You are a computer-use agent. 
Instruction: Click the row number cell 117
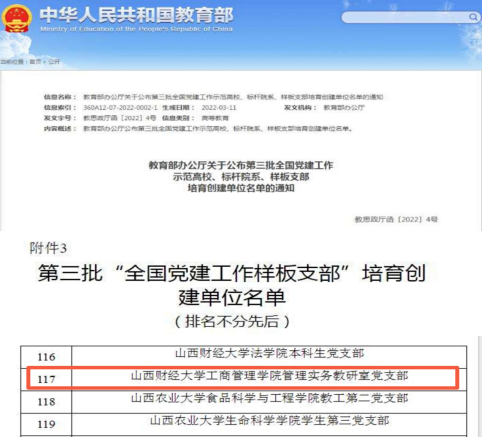point(46,379)
